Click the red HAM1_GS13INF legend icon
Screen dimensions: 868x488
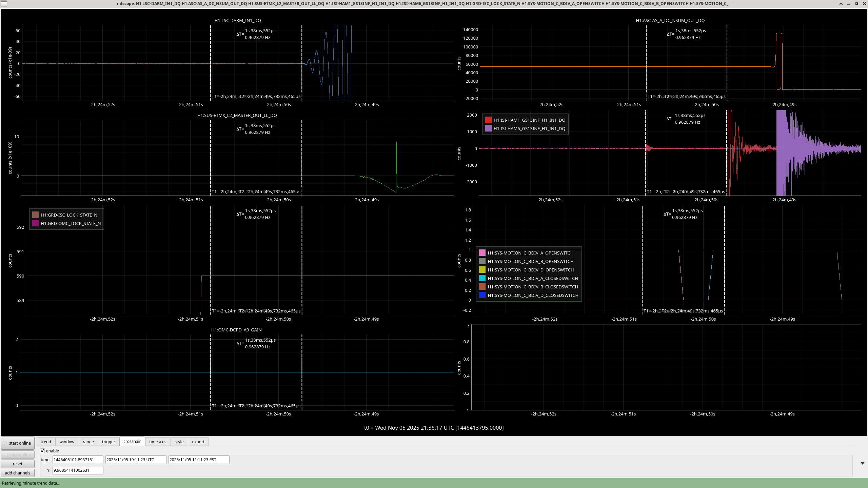pos(488,120)
